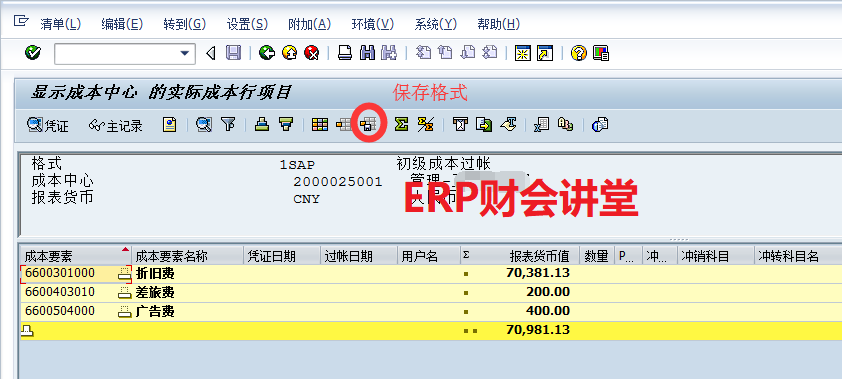This screenshot has height=379, width=842.
Task: Click the yellow Exit icon
Action: (289, 53)
